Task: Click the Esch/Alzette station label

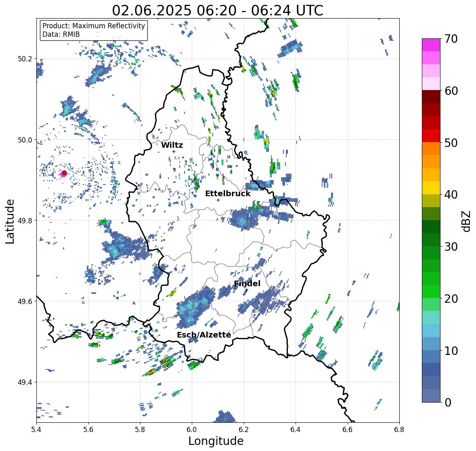Action: 204,335
